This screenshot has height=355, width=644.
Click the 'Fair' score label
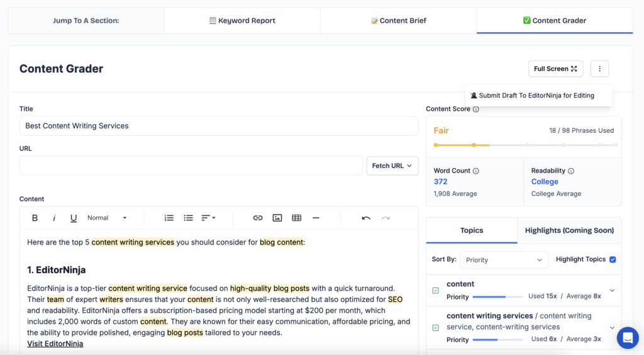coord(441,131)
